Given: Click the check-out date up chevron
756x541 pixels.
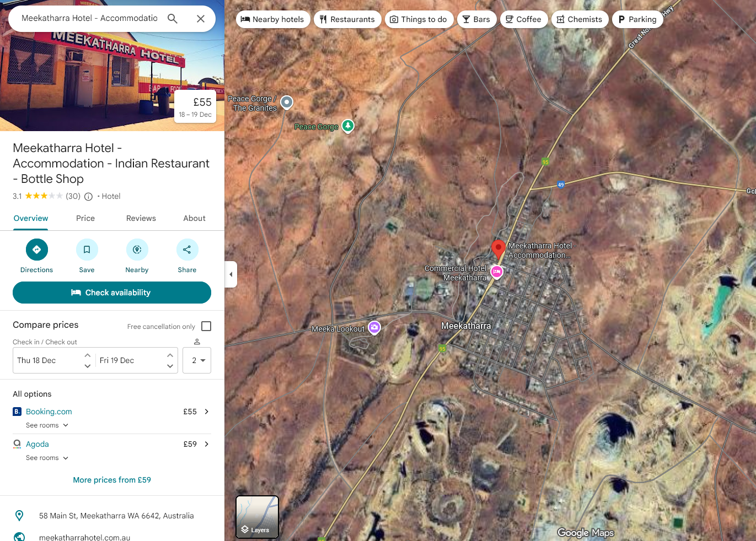Looking at the screenshot, I should tap(170, 355).
